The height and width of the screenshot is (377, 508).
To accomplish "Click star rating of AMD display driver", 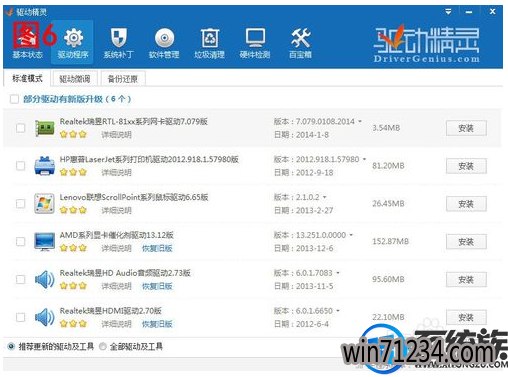I will [x=73, y=248].
